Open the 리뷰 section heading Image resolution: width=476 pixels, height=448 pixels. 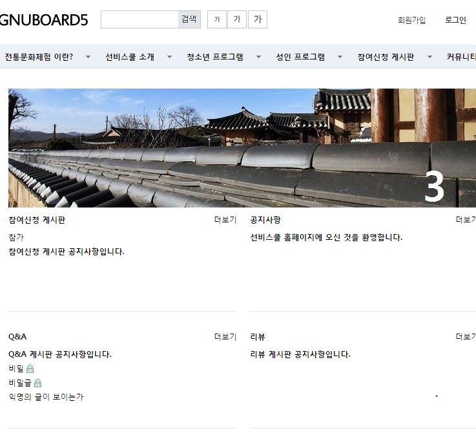pyautogui.click(x=258, y=337)
